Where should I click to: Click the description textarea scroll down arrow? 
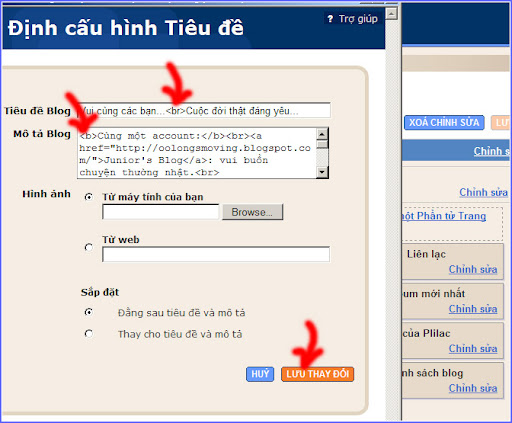(322, 172)
